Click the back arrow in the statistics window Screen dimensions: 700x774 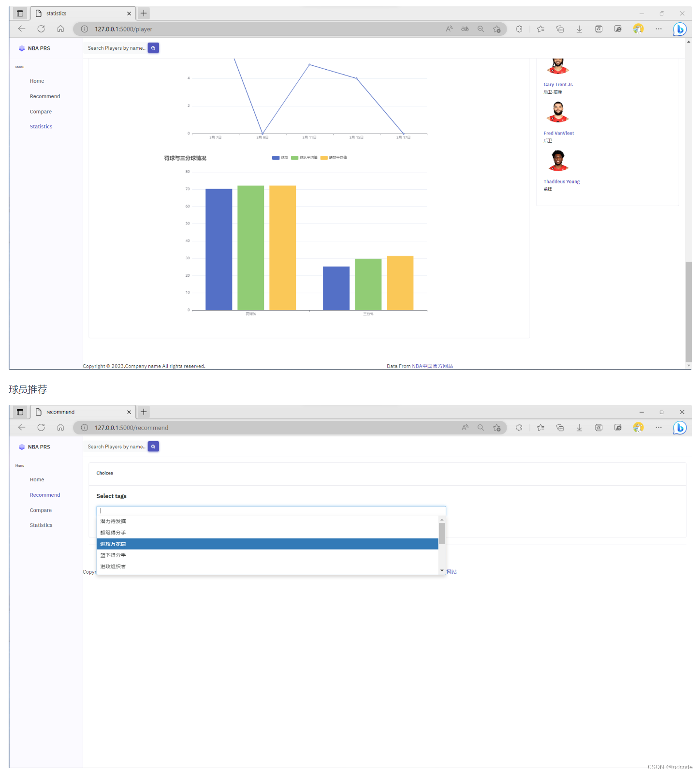click(x=21, y=29)
